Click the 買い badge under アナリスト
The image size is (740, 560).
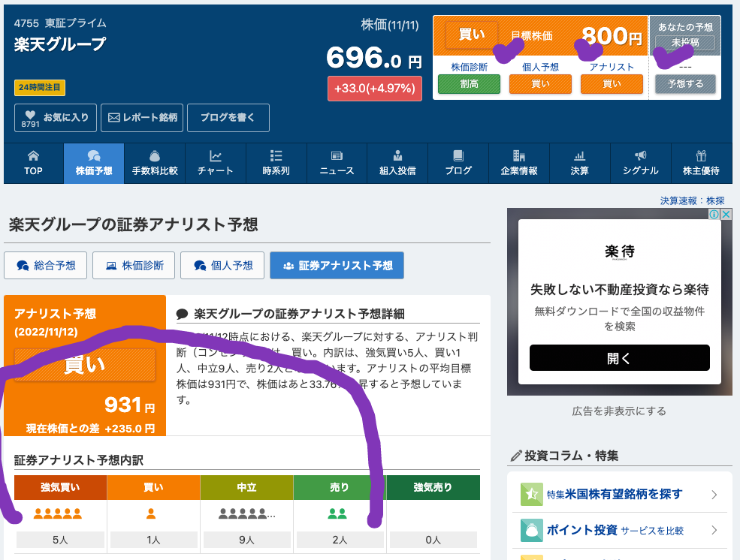click(612, 84)
